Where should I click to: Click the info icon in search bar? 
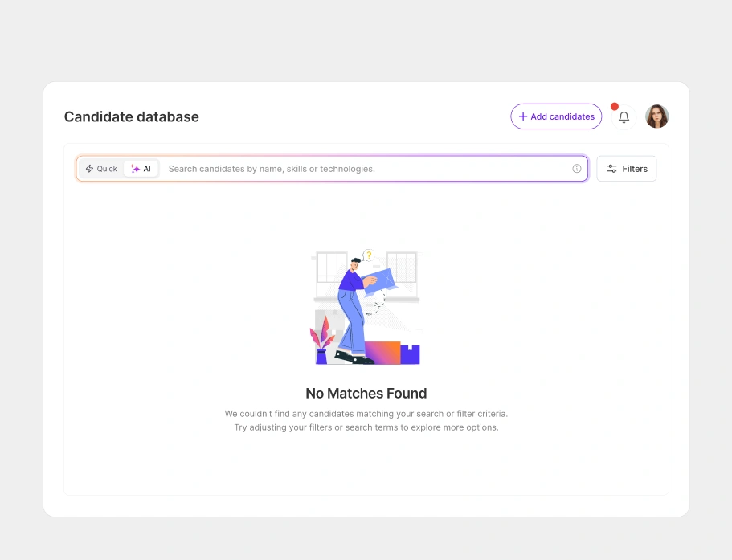(577, 169)
